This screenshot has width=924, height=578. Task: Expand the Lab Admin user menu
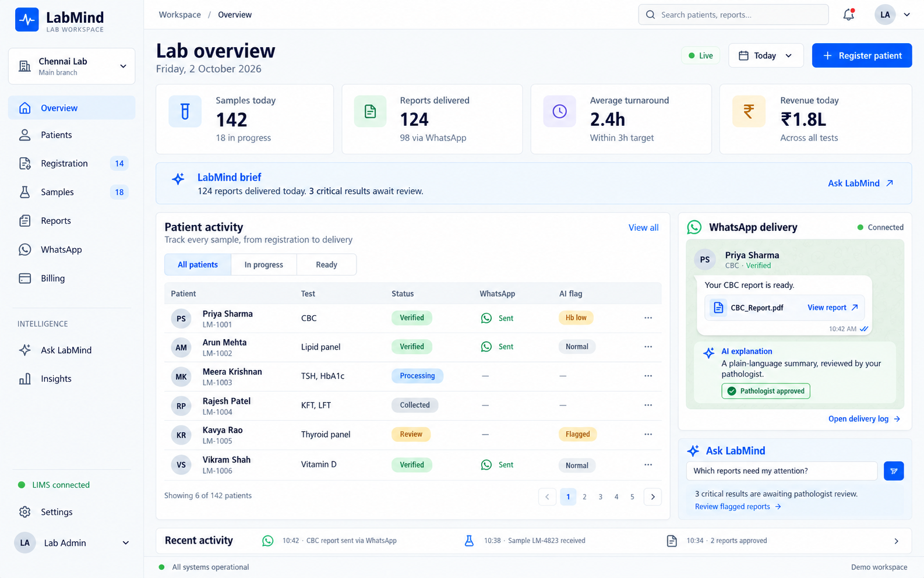click(x=72, y=543)
